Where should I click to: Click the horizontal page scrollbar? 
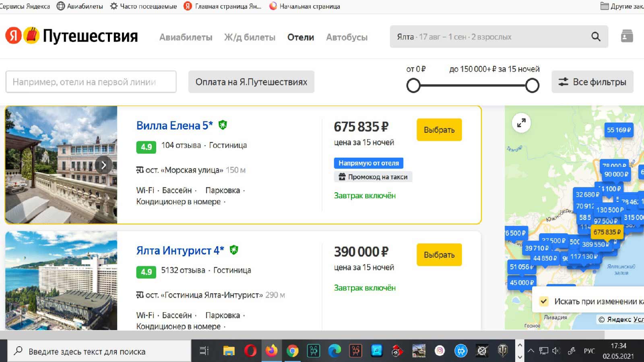[x=302, y=335]
